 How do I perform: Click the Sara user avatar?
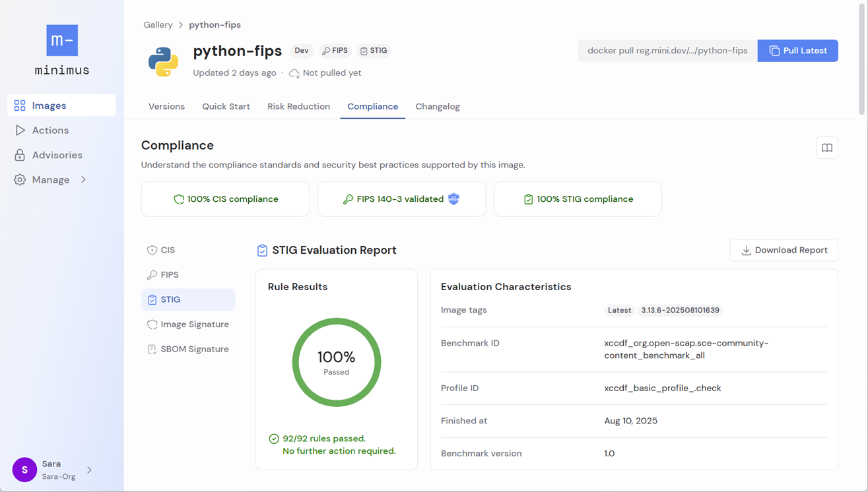click(24, 470)
